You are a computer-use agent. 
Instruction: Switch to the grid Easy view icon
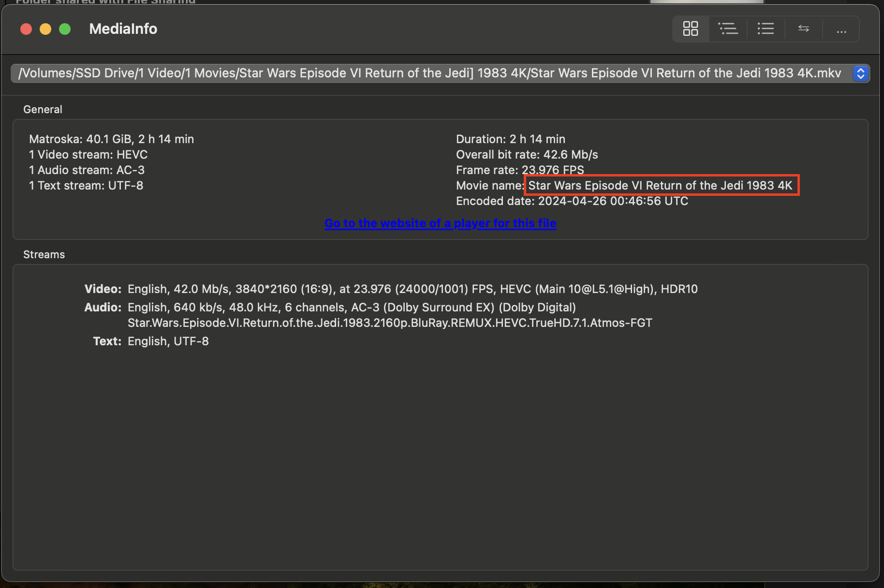[x=691, y=29]
